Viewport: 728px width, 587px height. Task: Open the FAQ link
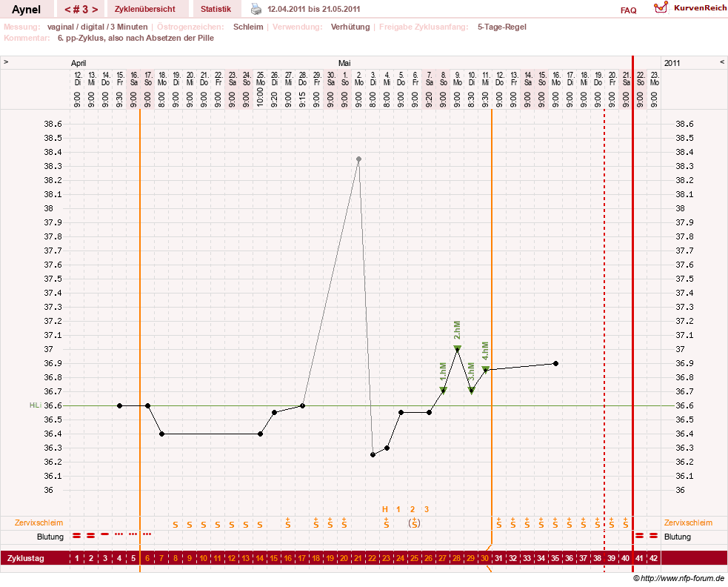click(x=628, y=10)
